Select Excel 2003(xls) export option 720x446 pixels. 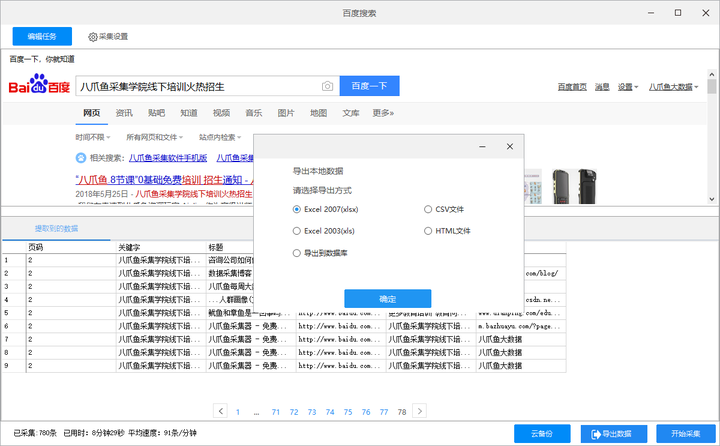(324, 231)
